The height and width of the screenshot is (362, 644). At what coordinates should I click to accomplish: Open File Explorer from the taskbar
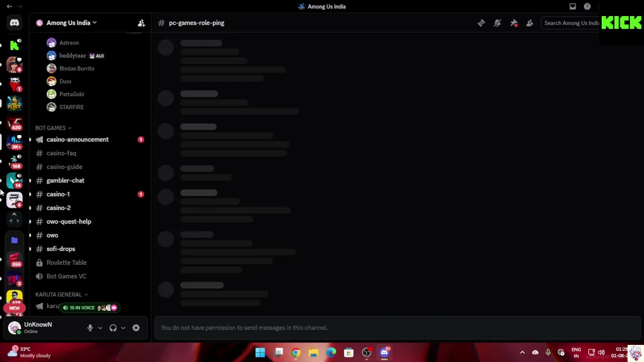pos(313,352)
